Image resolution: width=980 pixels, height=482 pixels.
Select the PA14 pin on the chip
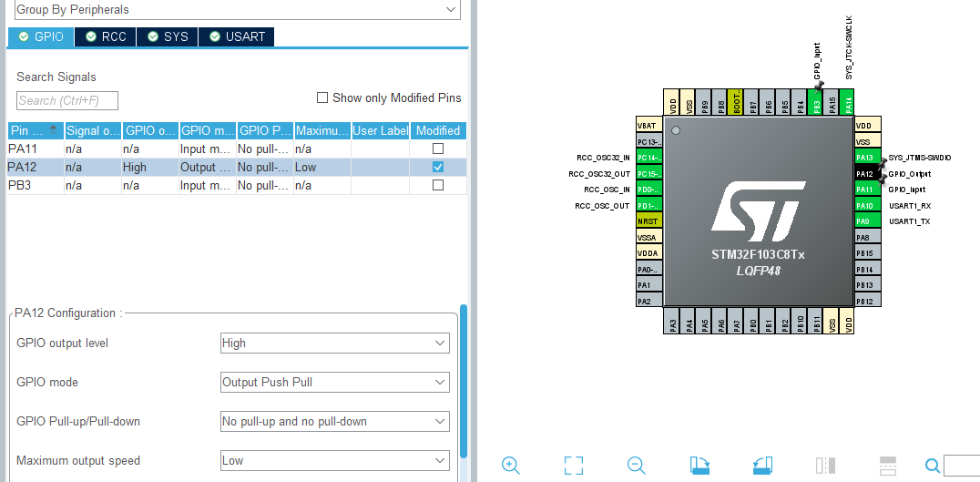(848, 101)
